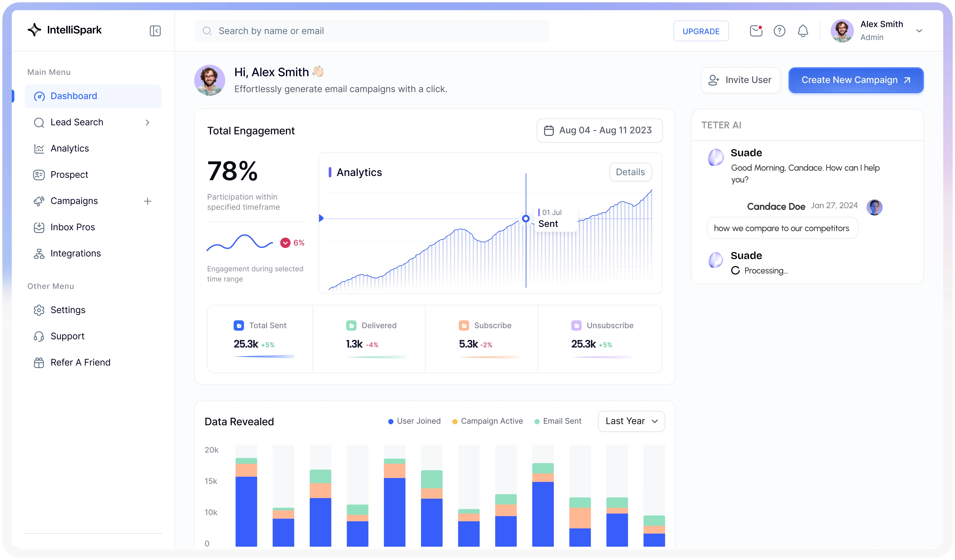Focus the search by name field
Screen dimensions: 955x560
click(371, 31)
